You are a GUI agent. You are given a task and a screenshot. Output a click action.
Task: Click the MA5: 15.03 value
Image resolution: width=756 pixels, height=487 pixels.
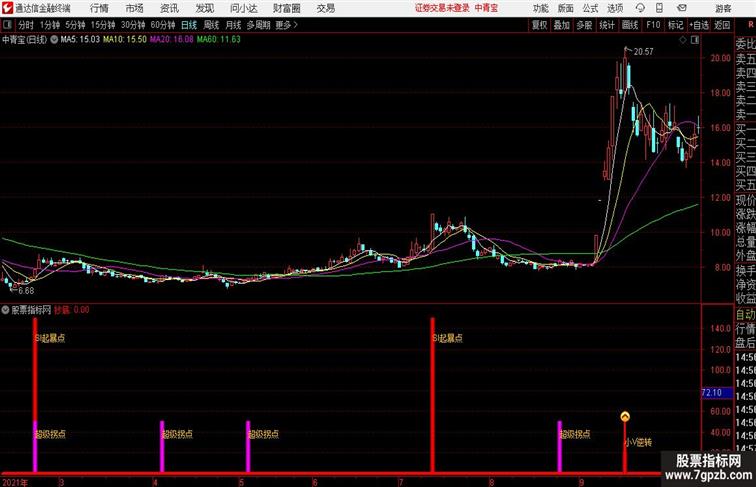(80, 40)
